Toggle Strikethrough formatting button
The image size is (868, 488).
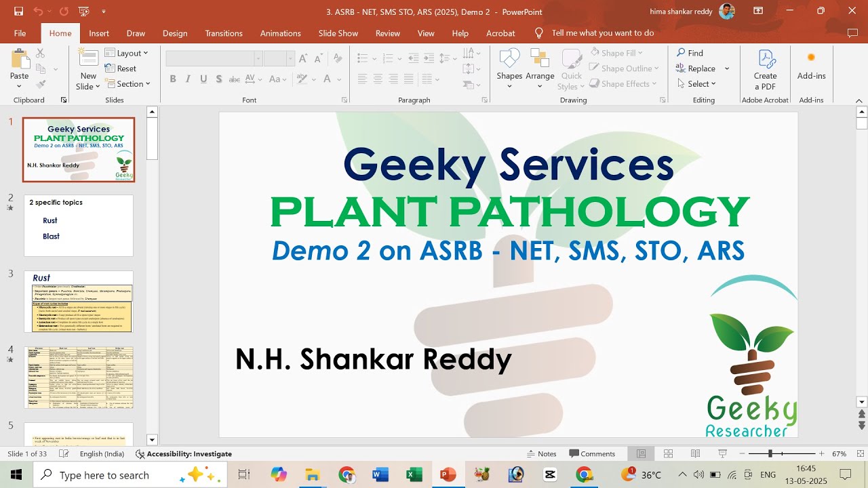tap(235, 79)
